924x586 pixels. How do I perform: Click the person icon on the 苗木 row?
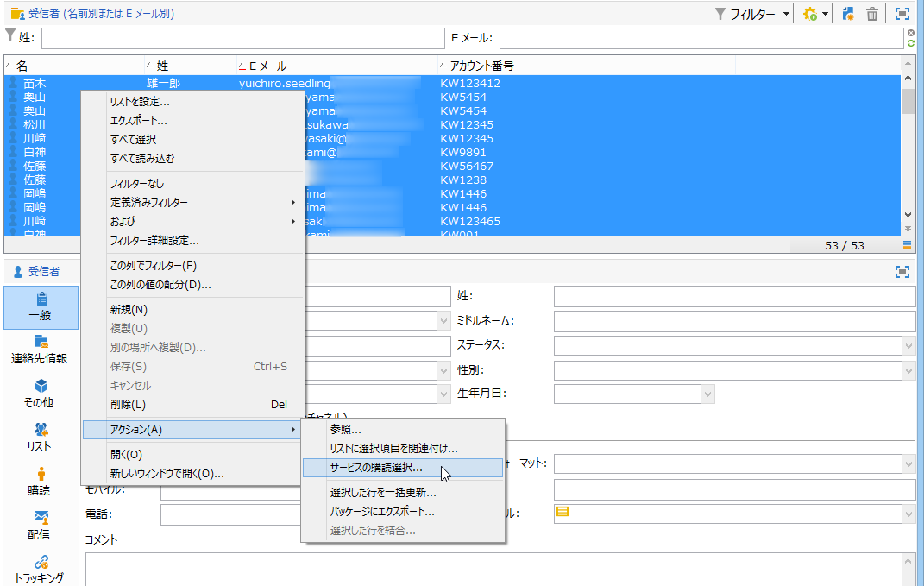tap(13, 83)
